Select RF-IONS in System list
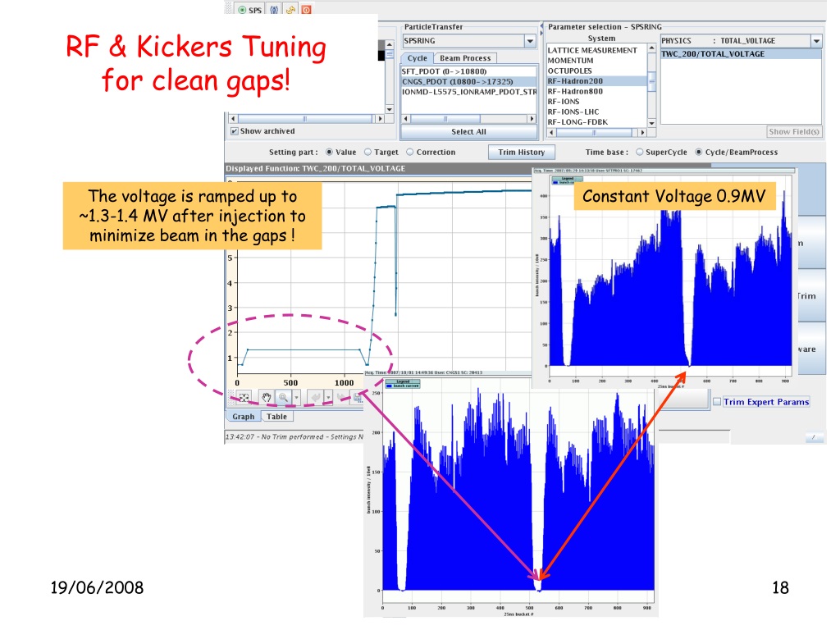840x630 pixels. point(596,101)
